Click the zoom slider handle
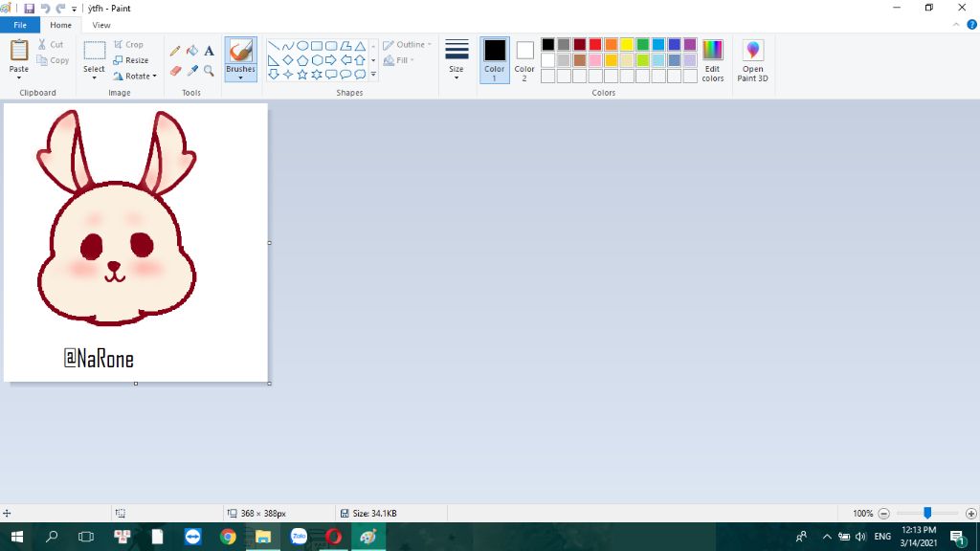 tap(927, 513)
